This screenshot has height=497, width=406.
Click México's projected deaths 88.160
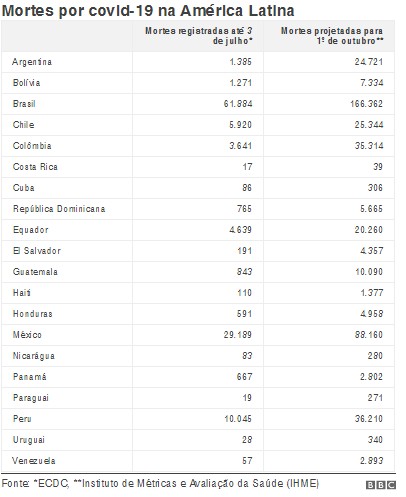[x=369, y=335]
